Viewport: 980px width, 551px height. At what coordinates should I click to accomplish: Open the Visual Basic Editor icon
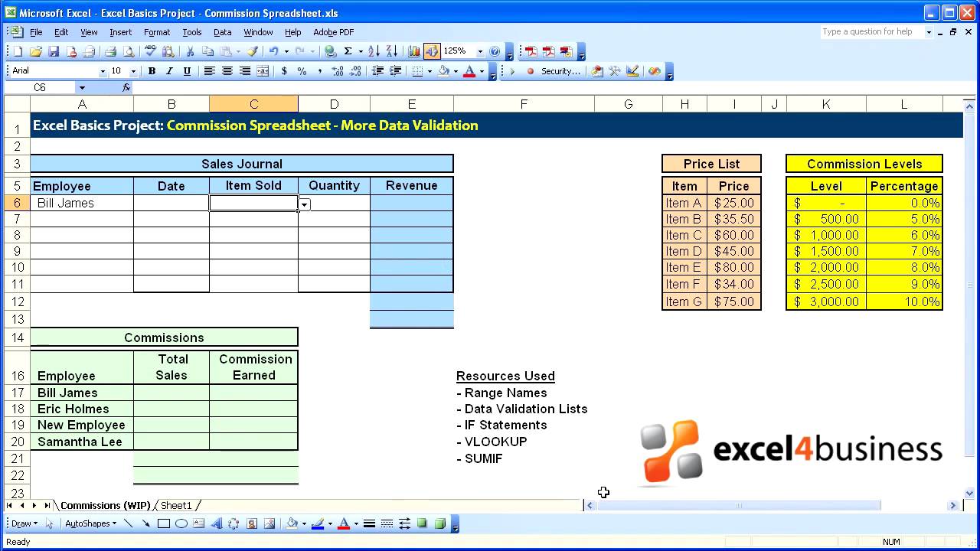click(598, 71)
